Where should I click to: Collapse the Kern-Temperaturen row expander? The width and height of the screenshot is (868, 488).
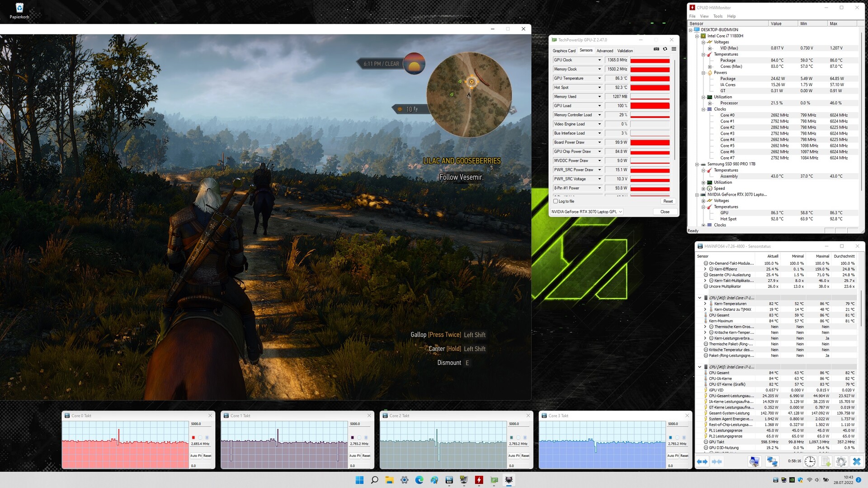705,304
